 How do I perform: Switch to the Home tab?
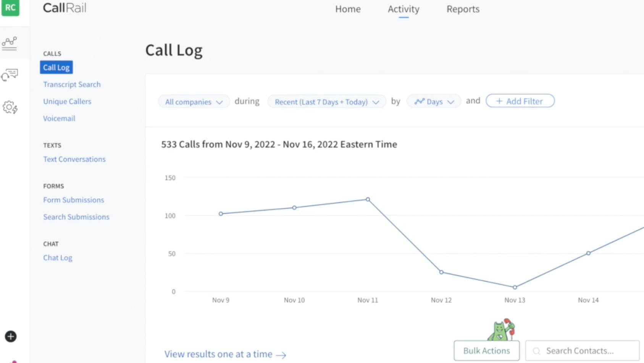click(x=347, y=9)
